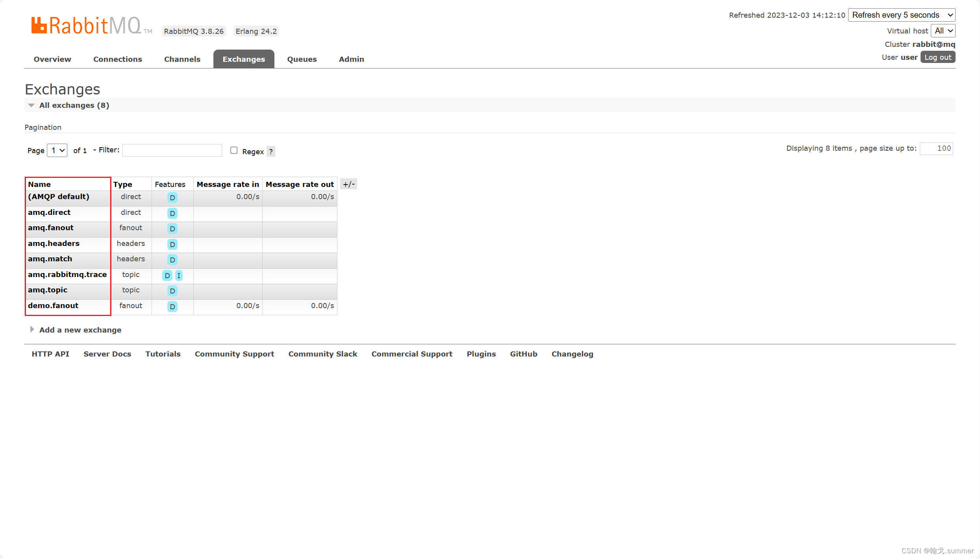Click the D badge in amq.topic row
The image size is (980, 558).
(x=172, y=291)
